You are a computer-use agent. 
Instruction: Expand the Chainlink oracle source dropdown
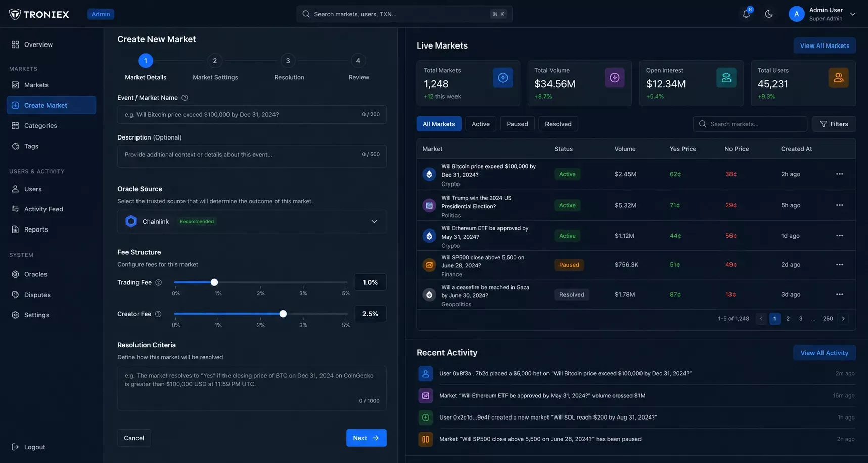(x=252, y=221)
